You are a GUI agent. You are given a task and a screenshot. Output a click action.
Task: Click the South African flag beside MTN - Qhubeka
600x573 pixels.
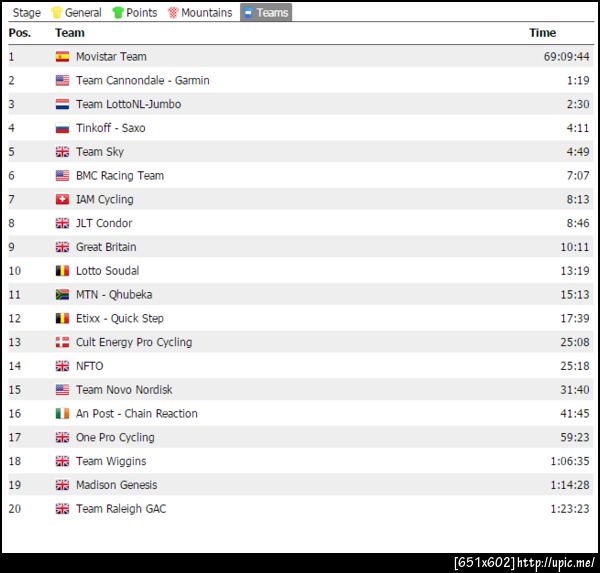[62, 294]
